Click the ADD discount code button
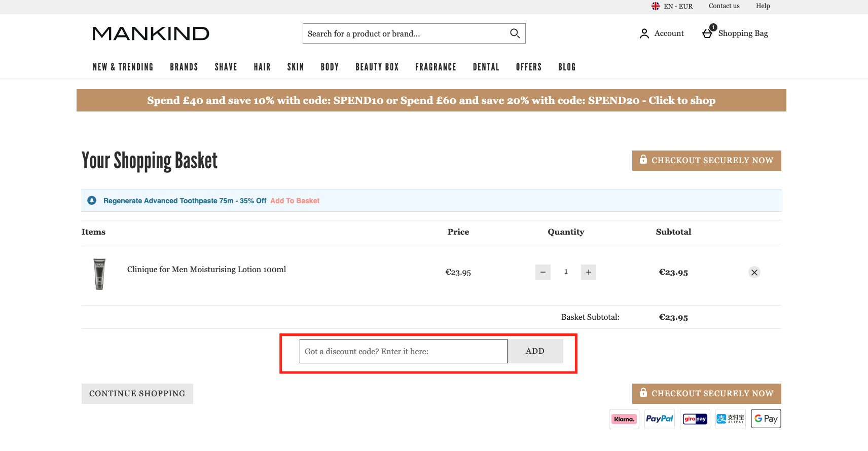 (x=535, y=351)
